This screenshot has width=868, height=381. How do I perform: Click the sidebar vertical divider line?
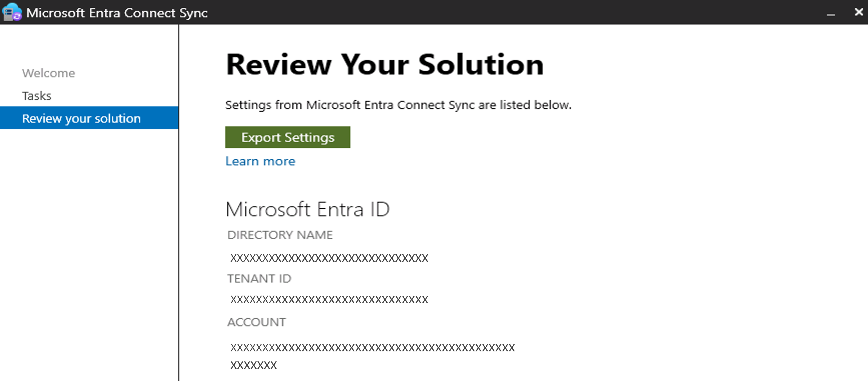pyautogui.click(x=178, y=236)
